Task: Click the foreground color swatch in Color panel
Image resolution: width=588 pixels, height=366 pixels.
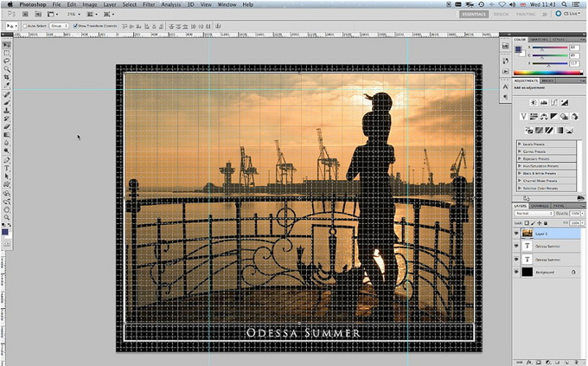Action: pyautogui.click(x=519, y=49)
